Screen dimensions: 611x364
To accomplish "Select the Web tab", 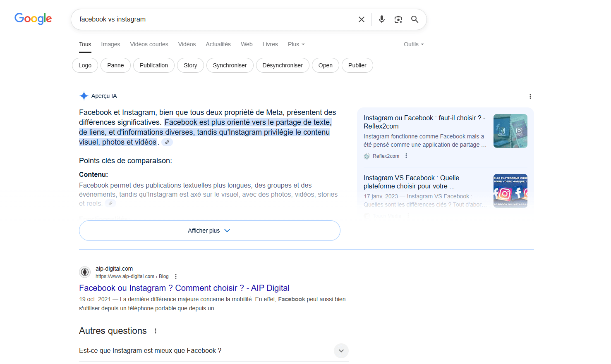I will pos(247,44).
